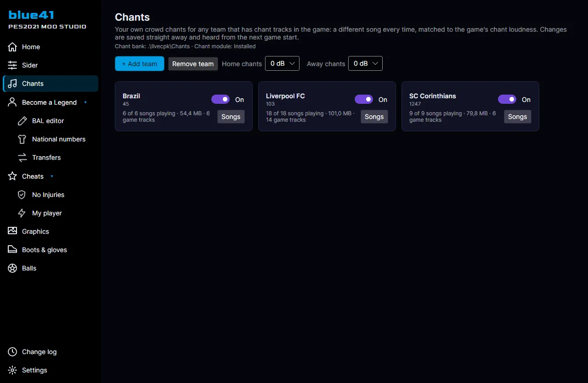Click the No Injuries shield icon
The height and width of the screenshot is (383, 588).
coord(22,195)
